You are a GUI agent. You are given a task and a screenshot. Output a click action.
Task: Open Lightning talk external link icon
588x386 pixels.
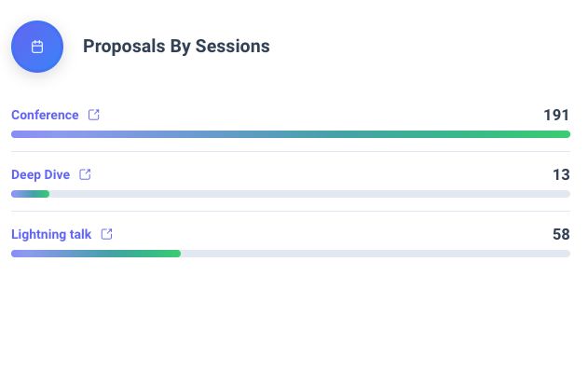coord(106,234)
